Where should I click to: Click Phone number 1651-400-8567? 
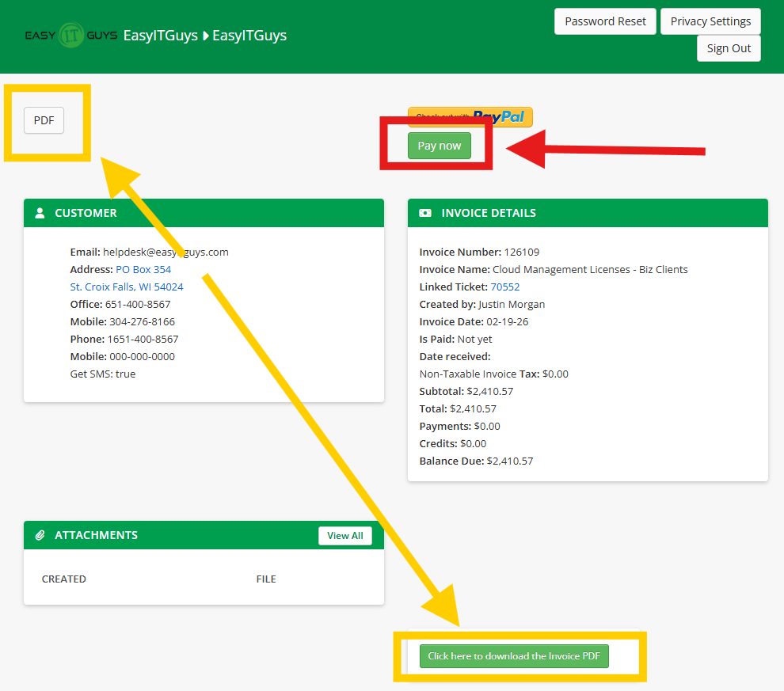pyautogui.click(x=124, y=340)
